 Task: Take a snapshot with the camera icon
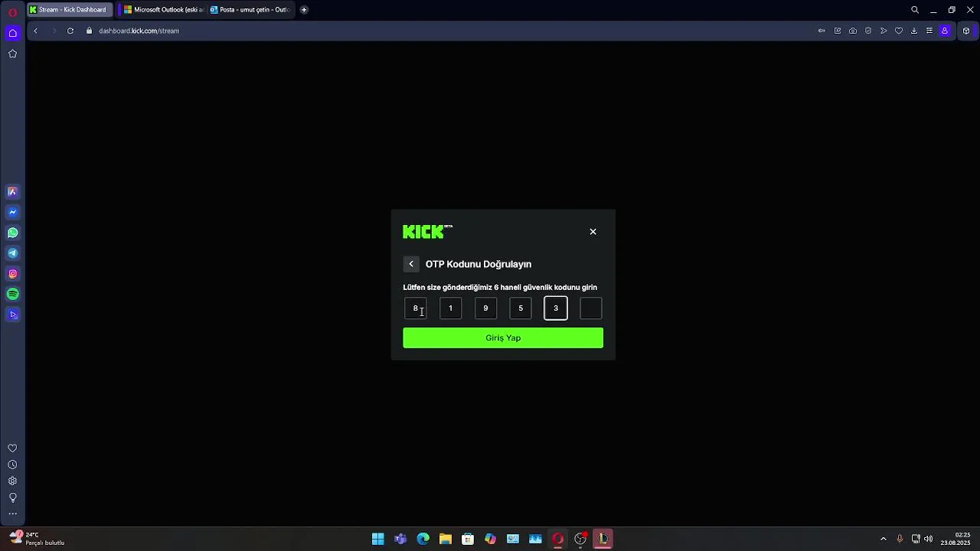(x=853, y=31)
